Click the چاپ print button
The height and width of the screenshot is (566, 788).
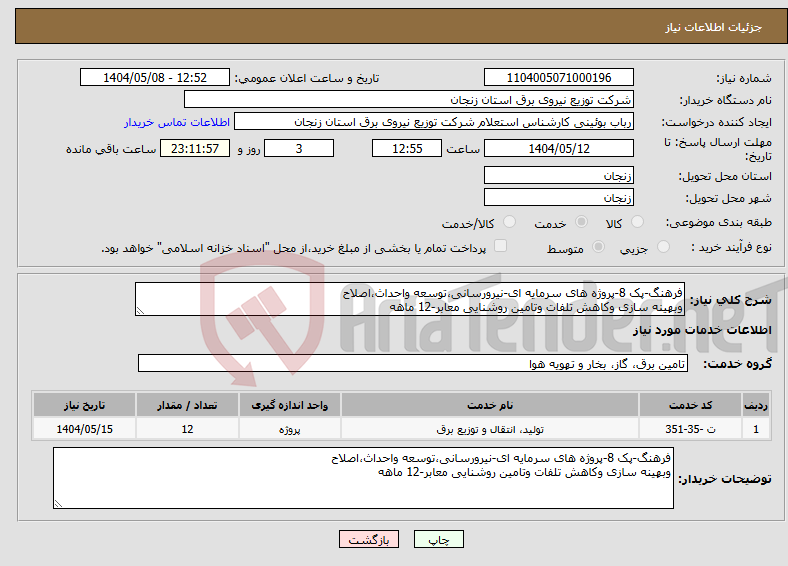coord(439,539)
